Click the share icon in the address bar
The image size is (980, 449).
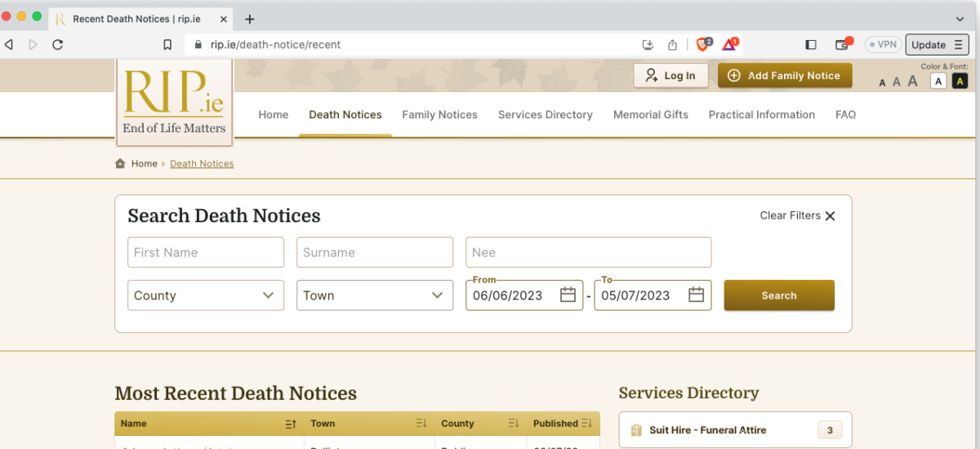[x=673, y=45]
